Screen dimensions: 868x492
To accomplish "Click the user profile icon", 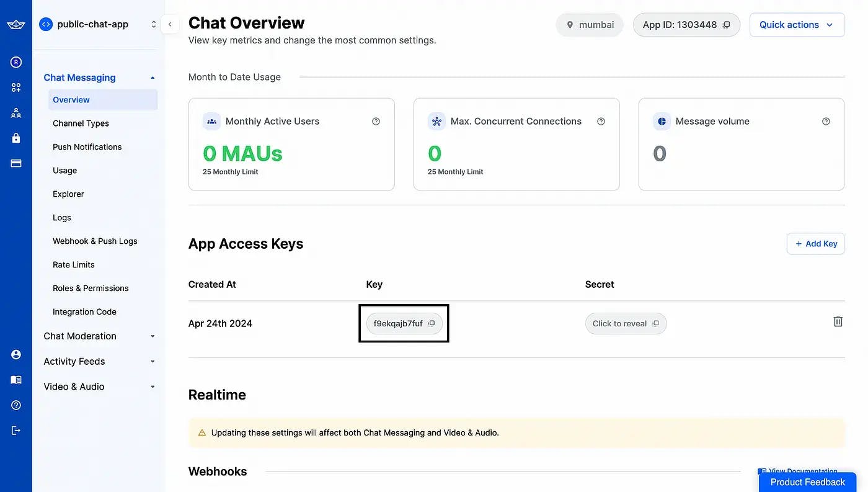I will [x=16, y=354].
